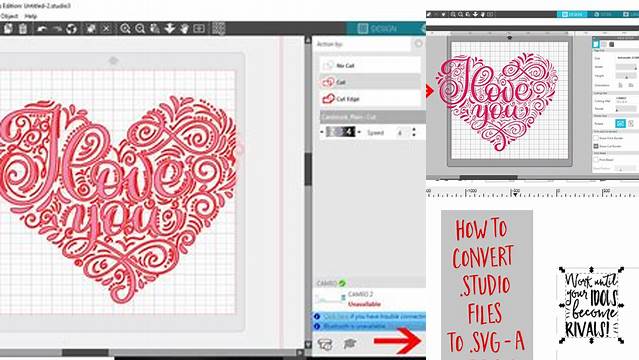Screen dimensions: 639x360
Task: Redo the last undone action
Action: (x=57, y=29)
